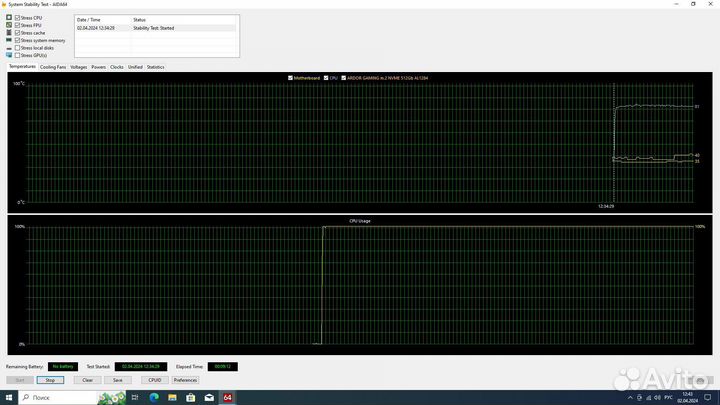Open the Mail app from the taskbar
This screenshot has height=405, width=720.
(x=209, y=397)
